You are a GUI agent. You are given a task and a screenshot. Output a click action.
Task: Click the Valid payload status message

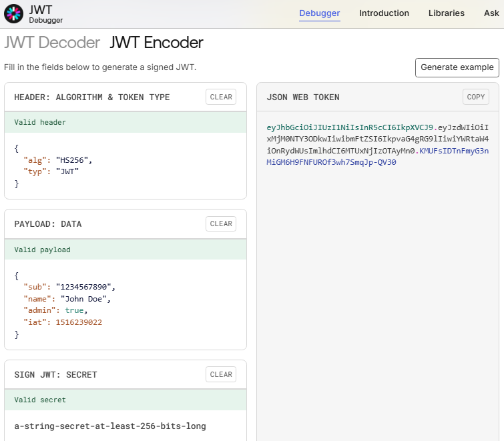tap(42, 250)
